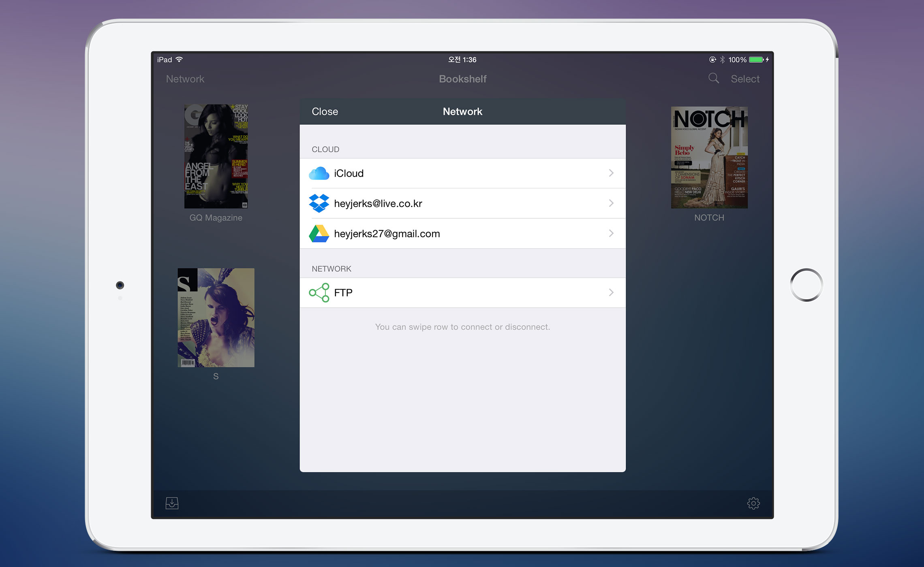The image size is (924, 567).
Task: Open search with the magnifier icon
Action: [x=714, y=78]
